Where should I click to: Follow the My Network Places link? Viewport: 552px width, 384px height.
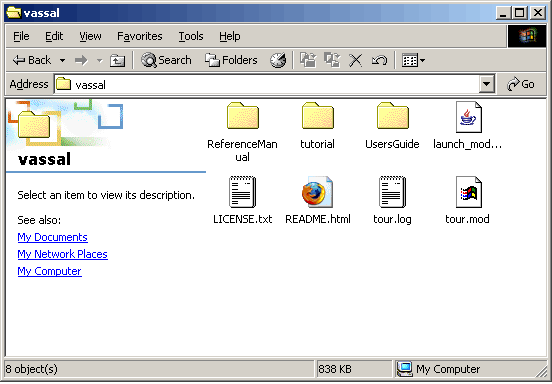pyautogui.click(x=62, y=254)
